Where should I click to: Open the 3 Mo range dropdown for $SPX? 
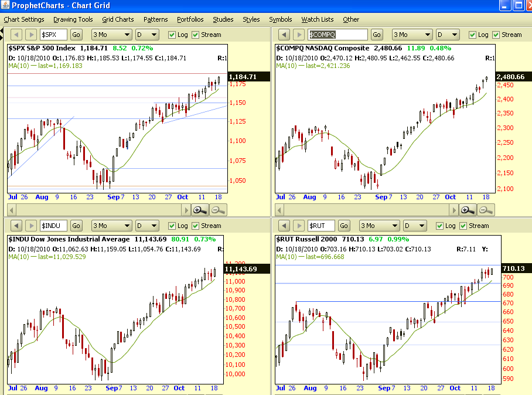[x=112, y=35]
